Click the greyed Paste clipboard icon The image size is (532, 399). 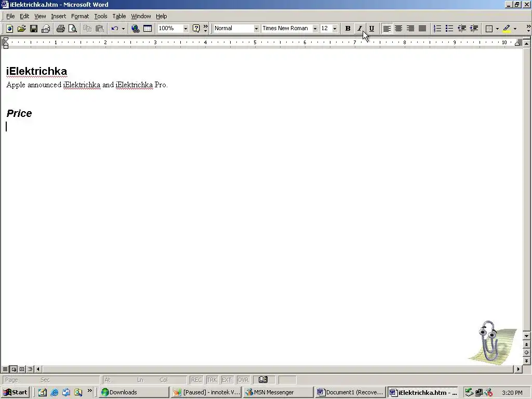pyautogui.click(x=100, y=29)
